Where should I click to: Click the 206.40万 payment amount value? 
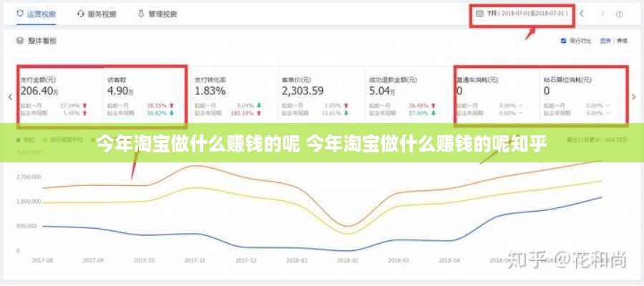pyautogui.click(x=39, y=91)
